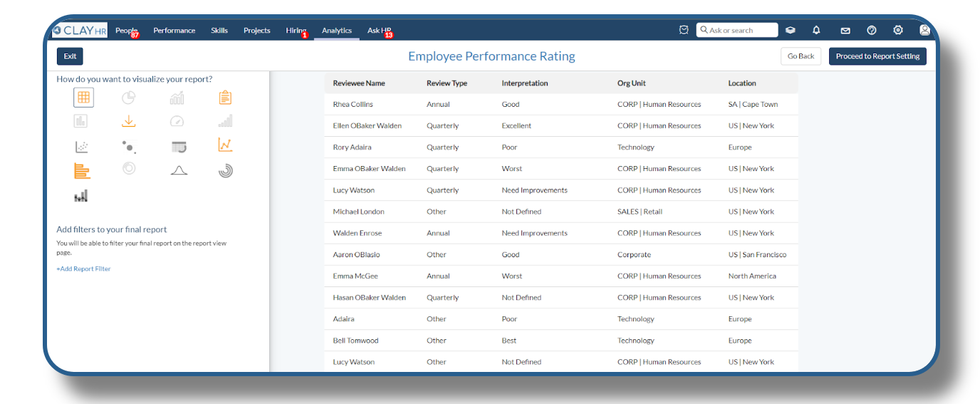The width and height of the screenshot is (980, 404).
Task: Click the Best interpretation cell
Action: 509,341
